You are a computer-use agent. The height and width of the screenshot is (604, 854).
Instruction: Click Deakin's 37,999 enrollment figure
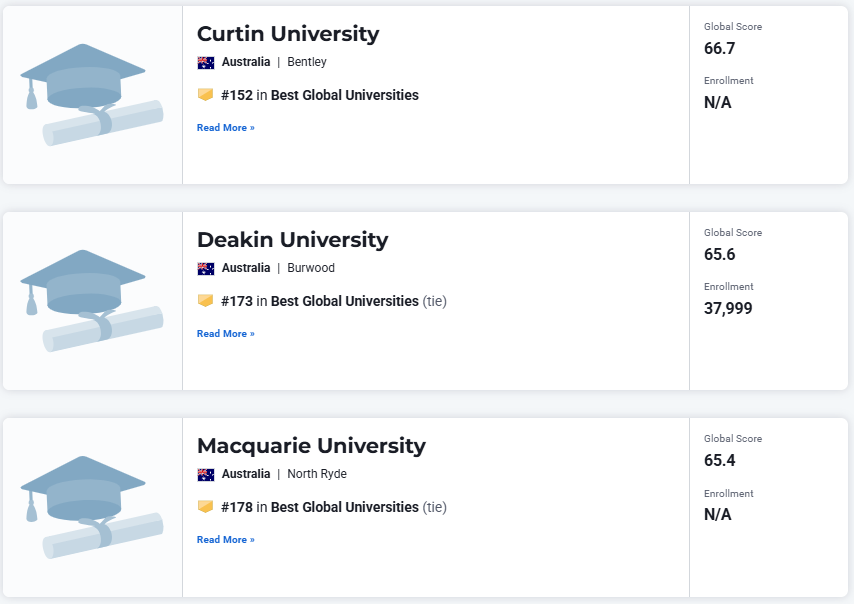tap(728, 309)
